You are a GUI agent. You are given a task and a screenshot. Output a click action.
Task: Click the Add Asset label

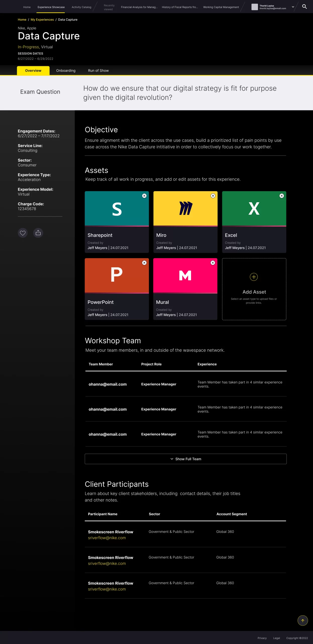click(x=254, y=292)
